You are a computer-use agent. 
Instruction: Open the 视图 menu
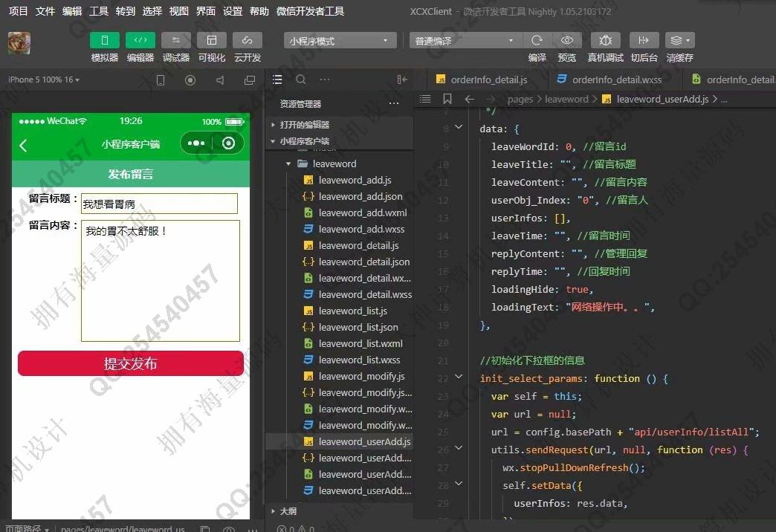(178, 11)
